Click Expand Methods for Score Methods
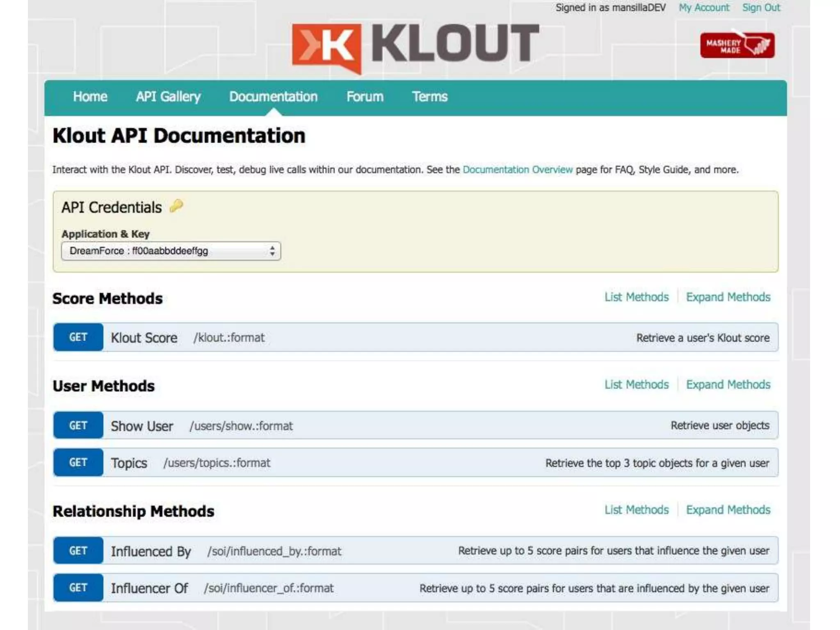This screenshot has height=630, width=840. [x=728, y=297]
